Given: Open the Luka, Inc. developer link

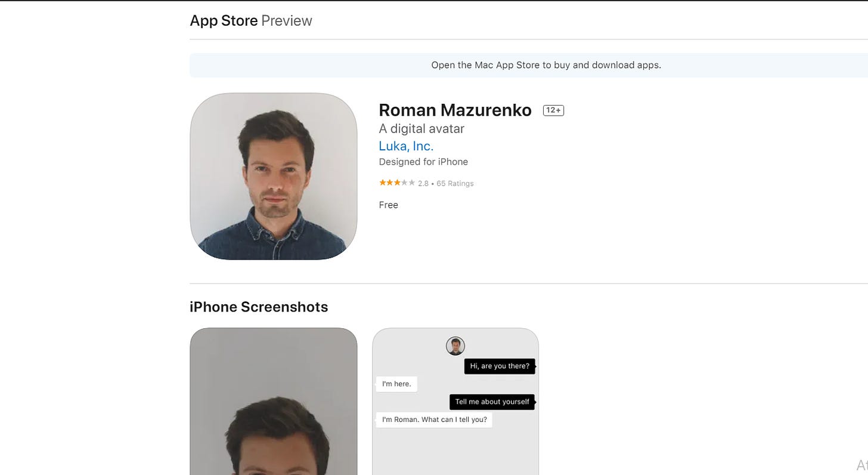Looking at the screenshot, I should (x=406, y=146).
